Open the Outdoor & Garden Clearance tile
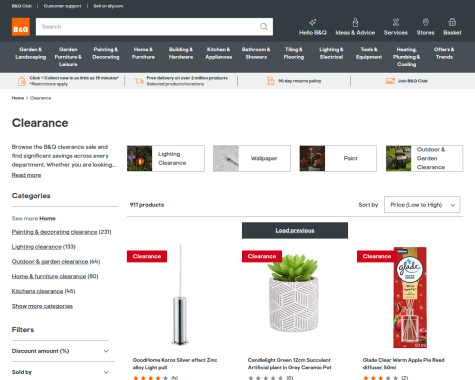This screenshot has width=475, height=380. [x=424, y=158]
